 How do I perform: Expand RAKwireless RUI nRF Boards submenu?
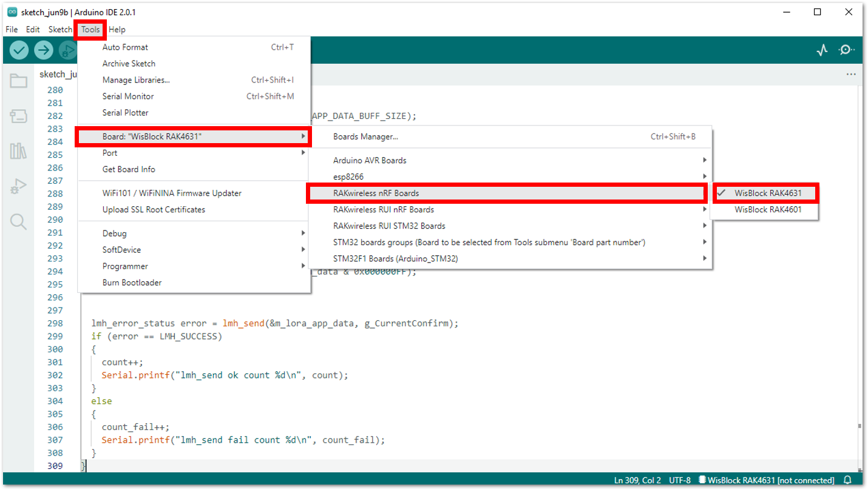point(510,210)
